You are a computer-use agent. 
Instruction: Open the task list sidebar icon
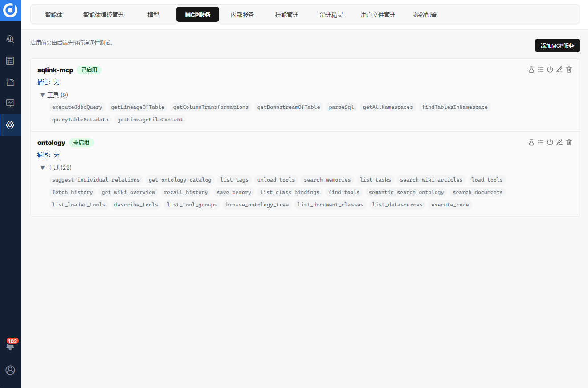click(10, 61)
